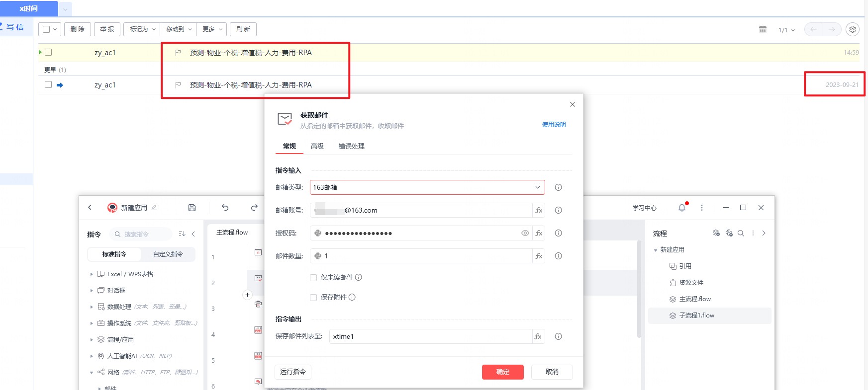Open the fx editor for 保存邮件列表至

point(538,336)
